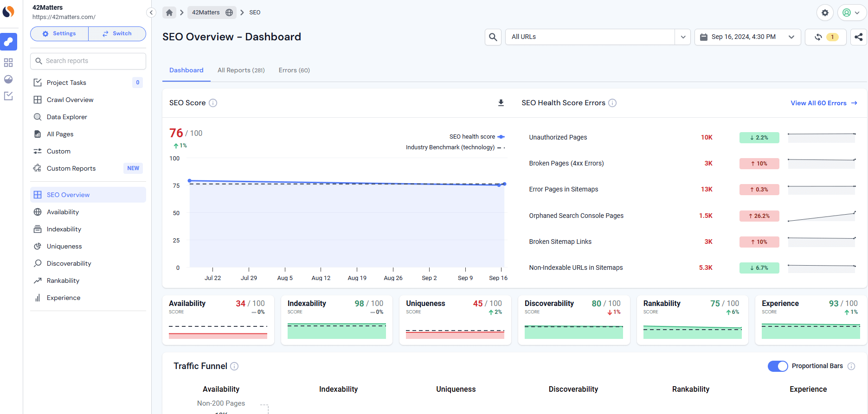Click the SEO health score legend entry

coord(477,137)
